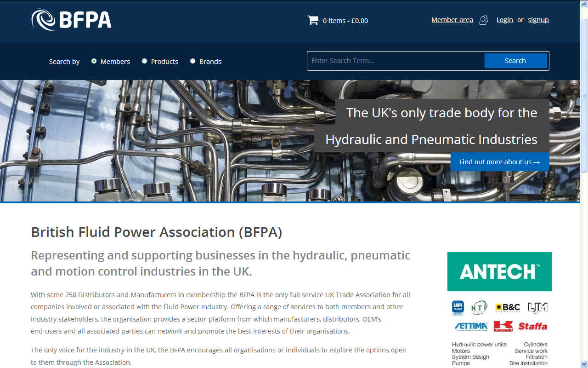
Task: Click hero text 'The UK's only trade body for the'
Action: pos(441,113)
